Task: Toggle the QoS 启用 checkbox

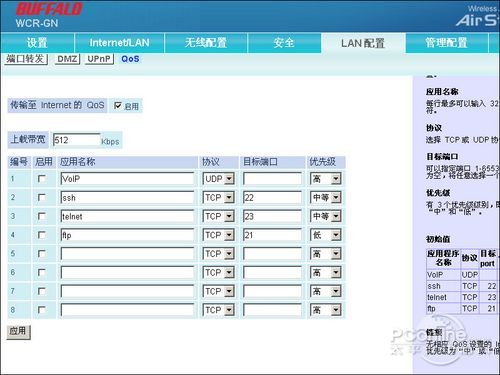Action: click(x=118, y=106)
